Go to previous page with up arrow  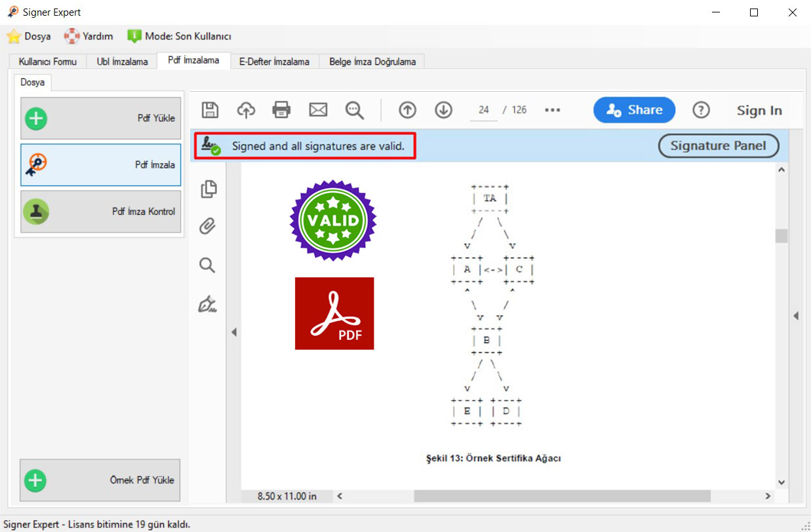click(408, 110)
